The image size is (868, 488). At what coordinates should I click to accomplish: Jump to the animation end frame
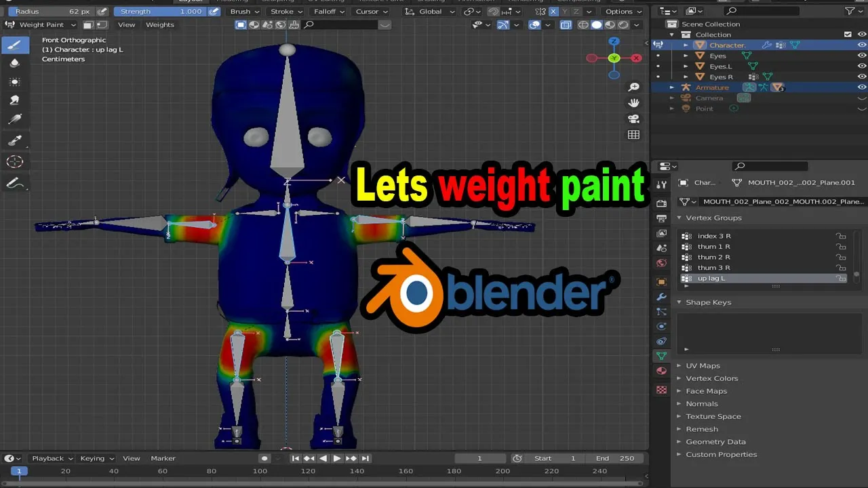[x=365, y=458]
